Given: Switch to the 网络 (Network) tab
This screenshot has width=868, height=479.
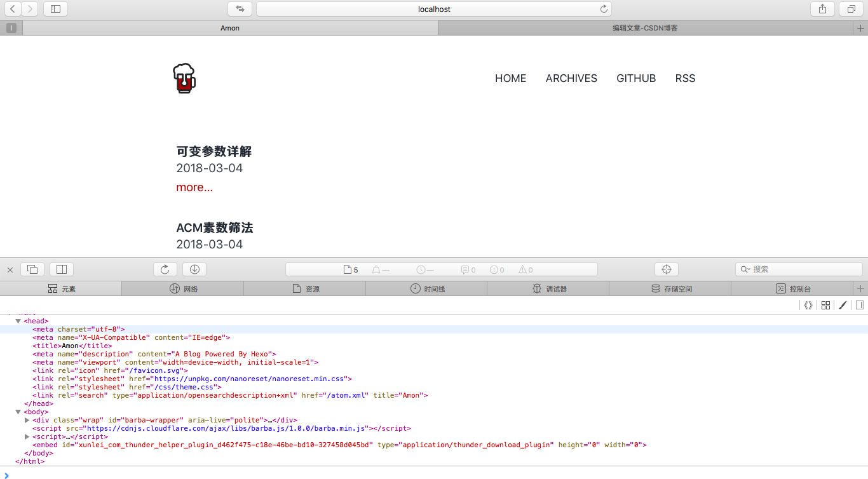Looking at the screenshot, I should [183, 288].
